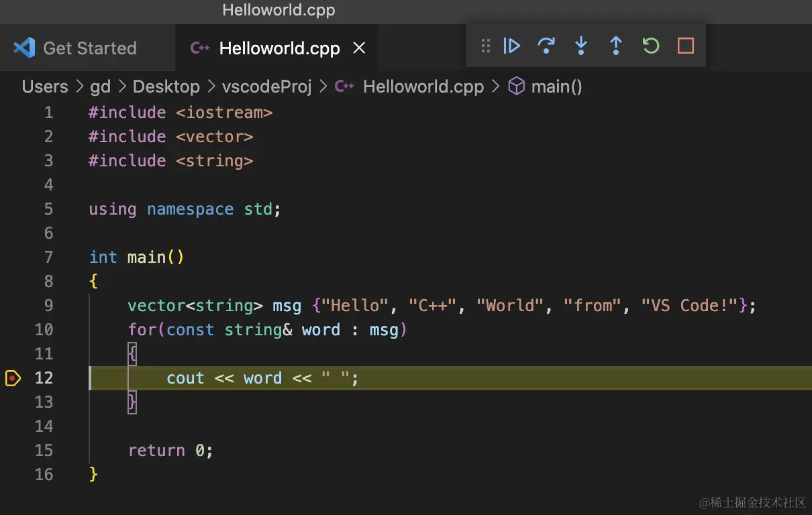Click the string "VS Code!" on line 9
The image size is (812, 515).
click(690, 306)
